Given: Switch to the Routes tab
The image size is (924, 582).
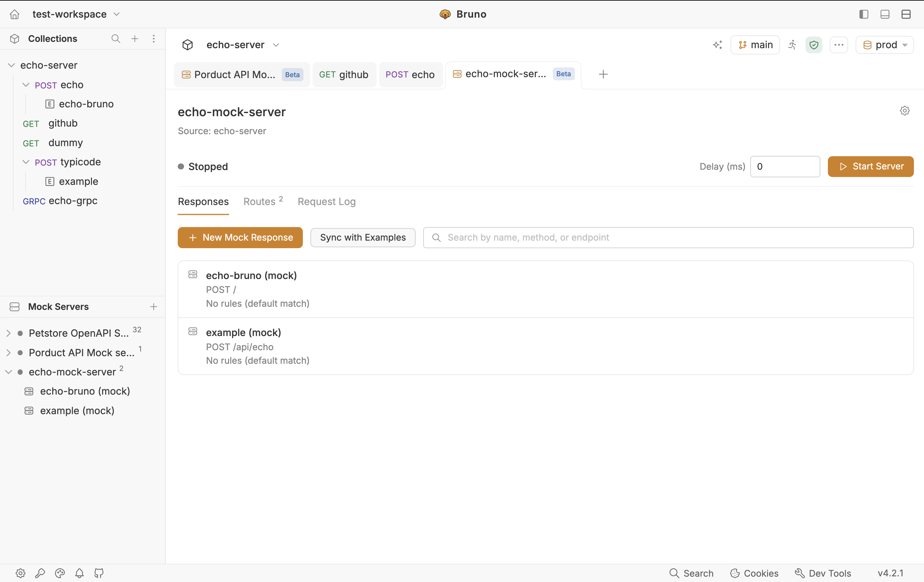Looking at the screenshot, I should point(263,201).
